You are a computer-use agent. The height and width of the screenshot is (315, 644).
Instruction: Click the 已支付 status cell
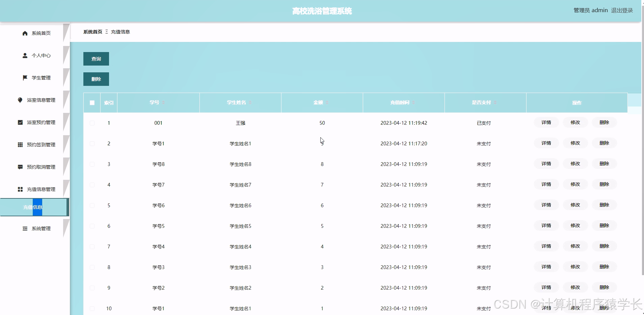484,123
